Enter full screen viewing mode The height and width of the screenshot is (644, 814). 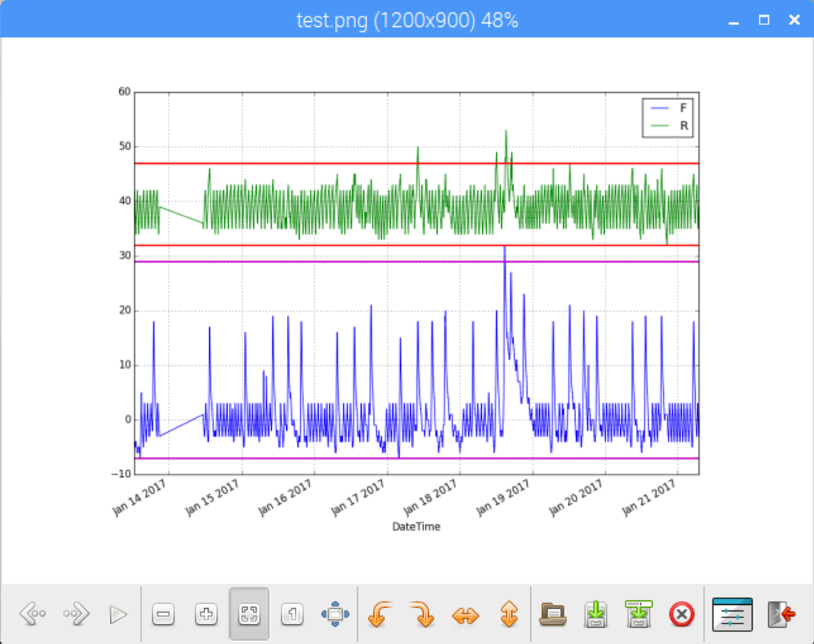(335, 615)
